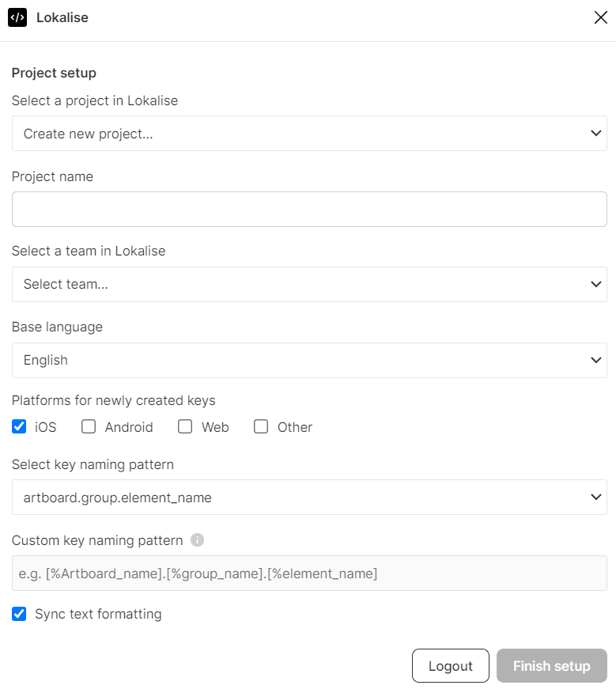Focus the Custom key naming pattern field
This screenshot has height=689, width=616.
pos(309,574)
